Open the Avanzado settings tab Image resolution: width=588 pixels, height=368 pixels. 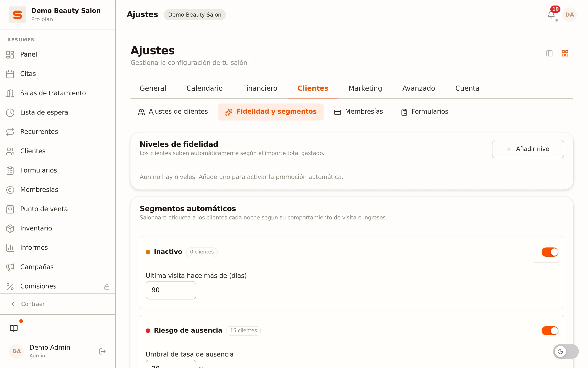pyautogui.click(x=418, y=88)
